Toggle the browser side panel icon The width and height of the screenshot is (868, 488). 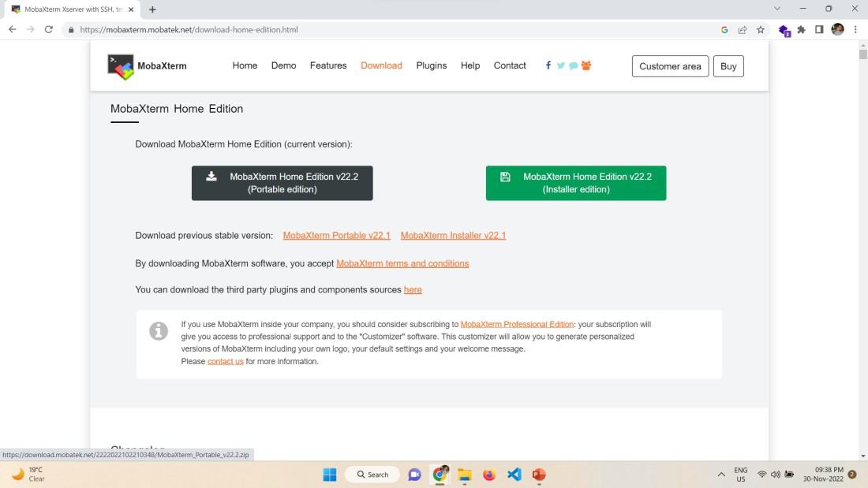tap(819, 30)
